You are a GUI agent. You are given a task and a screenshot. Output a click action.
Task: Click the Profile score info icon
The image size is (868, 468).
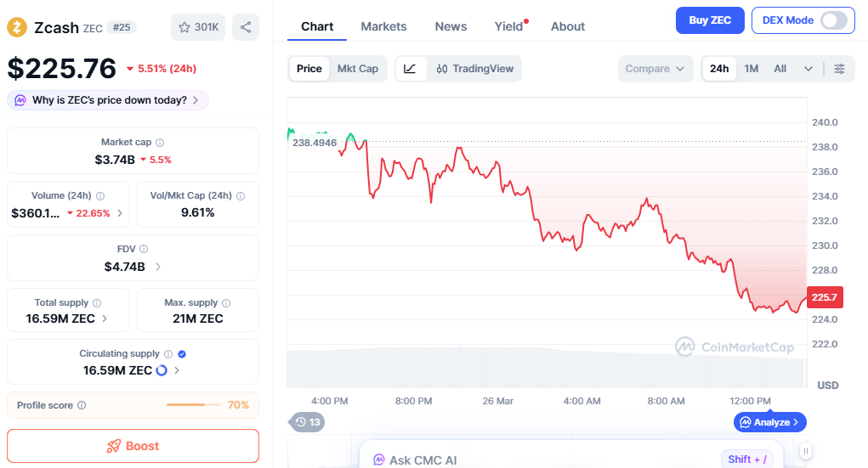[82, 405]
